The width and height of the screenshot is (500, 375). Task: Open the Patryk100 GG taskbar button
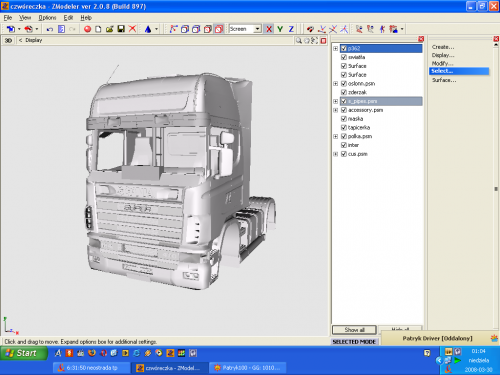click(x=249, y=368)
